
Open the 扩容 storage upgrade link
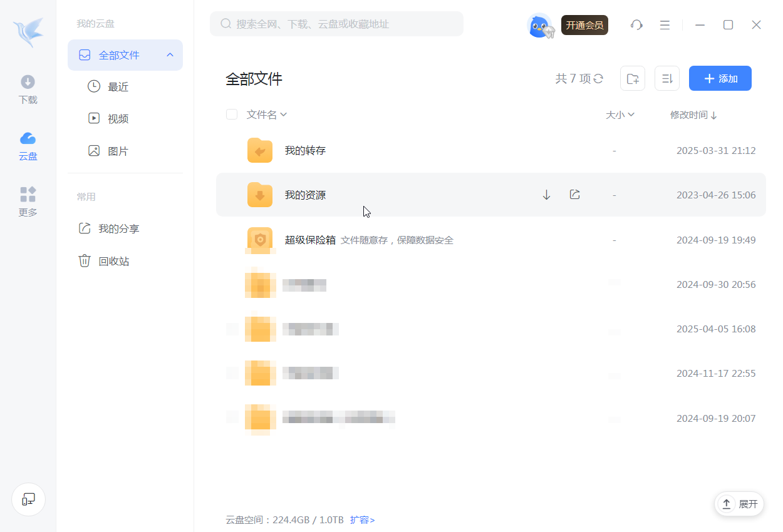(362, 519)
